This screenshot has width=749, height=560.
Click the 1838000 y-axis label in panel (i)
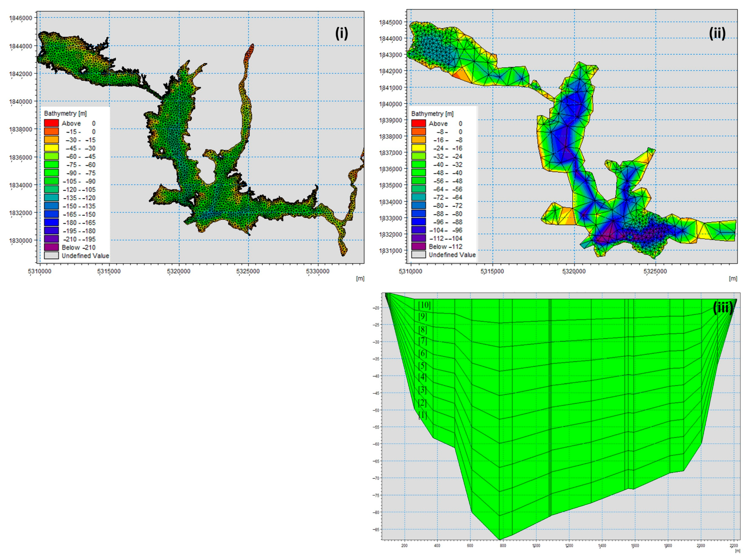21,129
